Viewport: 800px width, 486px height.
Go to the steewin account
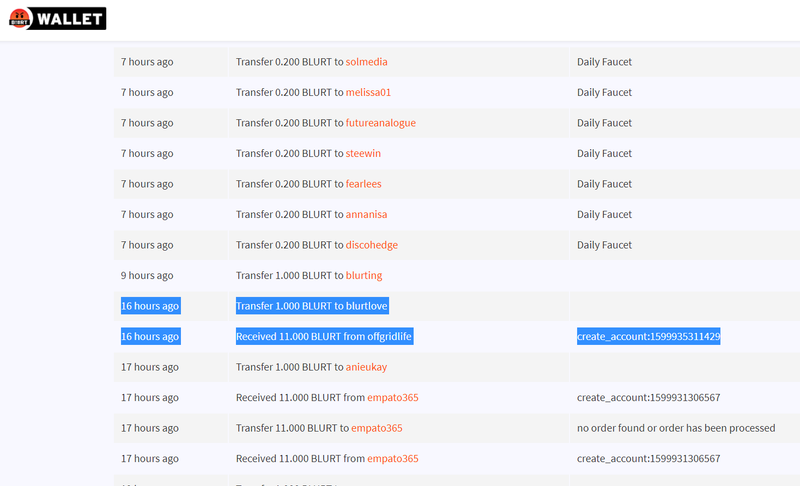(x=363, y=154)
